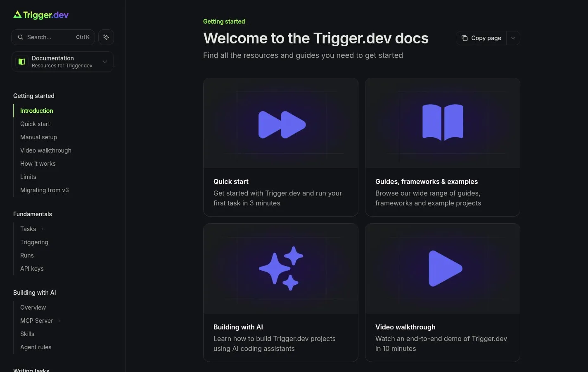Expand the MCP Server sidebar item
Screen dimensions: 588x372
click(x=59, y=321)
